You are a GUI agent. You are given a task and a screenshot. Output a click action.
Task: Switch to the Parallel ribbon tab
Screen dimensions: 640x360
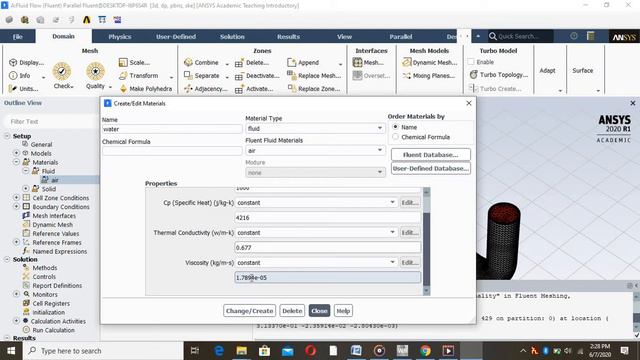[401, 36]
